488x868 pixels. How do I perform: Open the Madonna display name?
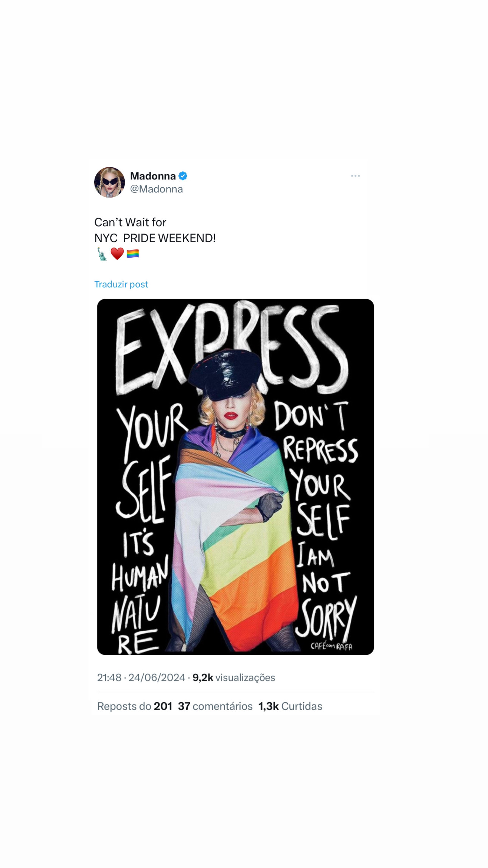(153, 176)
